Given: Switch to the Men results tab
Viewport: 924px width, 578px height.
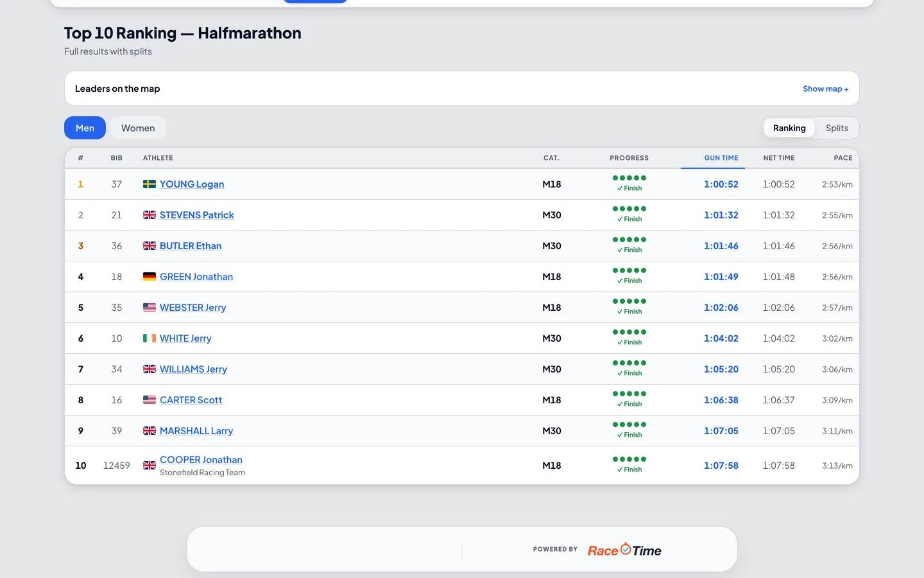Looking at the screenshot, I should point(85,128).
